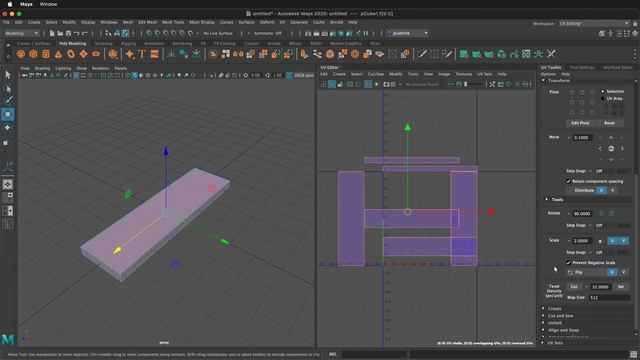Expand the Create section in UV Toolkit
The image size is (640, 360).
pyautogui.click(x=543, y=309)
